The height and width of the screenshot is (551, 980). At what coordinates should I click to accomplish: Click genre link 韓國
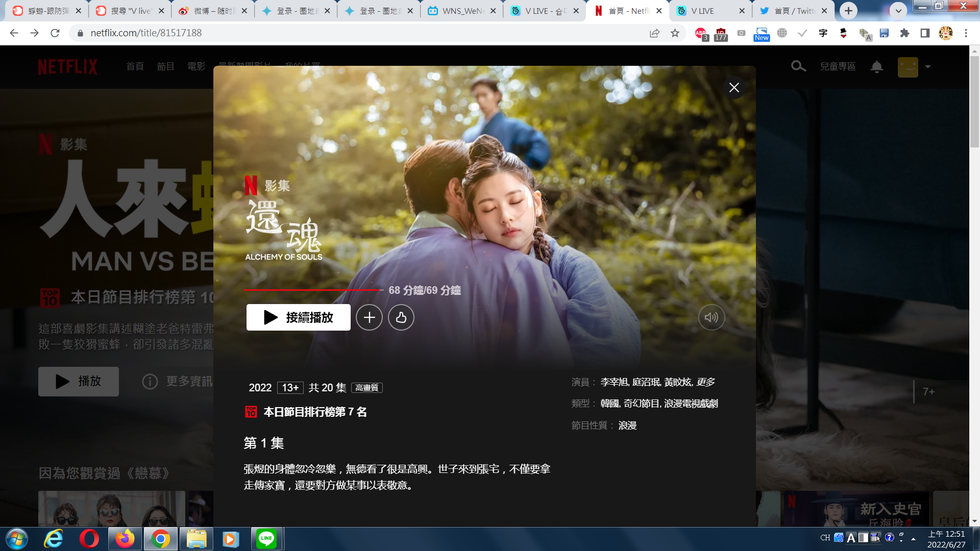click(609, 404)
